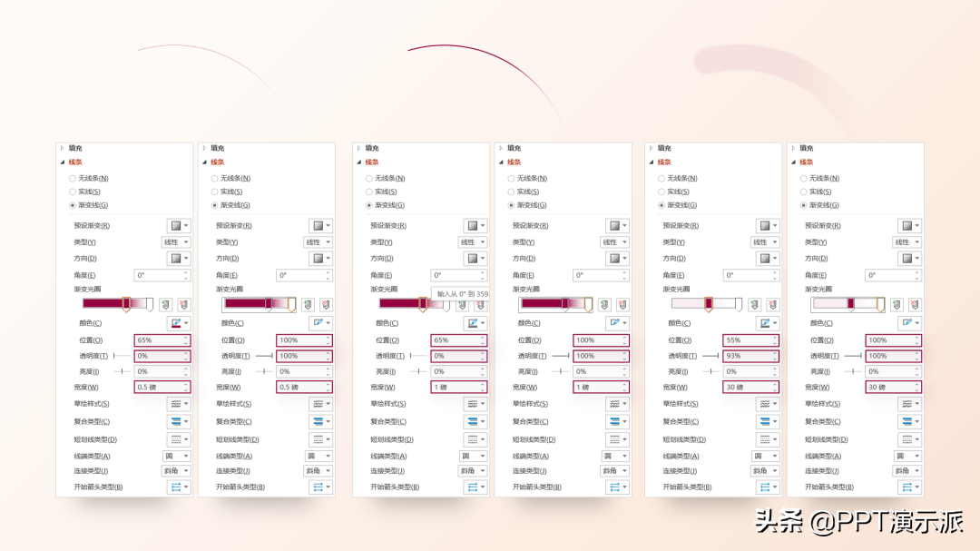Screen dimensions: 980x551
Task: Select gradient stop handle in first panel slider
Action: point(126,305)
